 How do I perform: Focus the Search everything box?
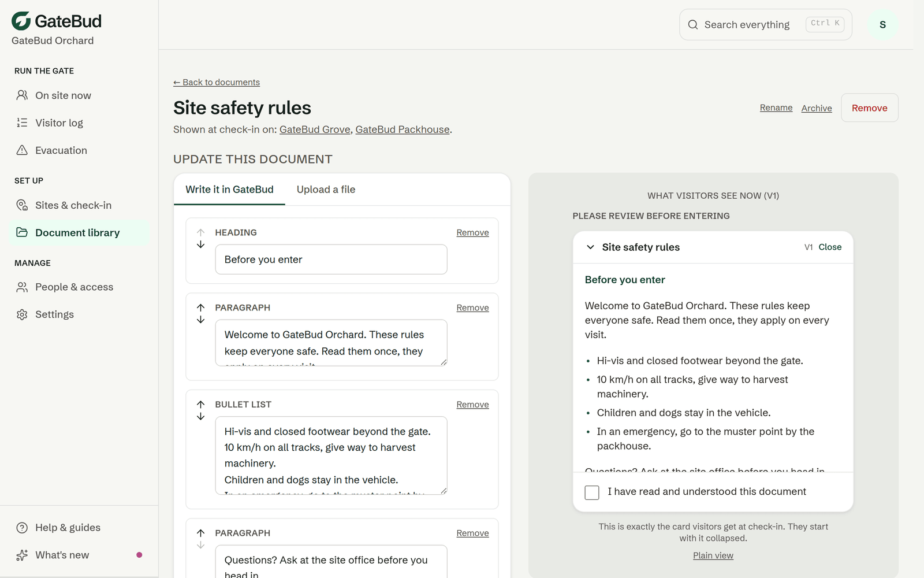[765, 25]
